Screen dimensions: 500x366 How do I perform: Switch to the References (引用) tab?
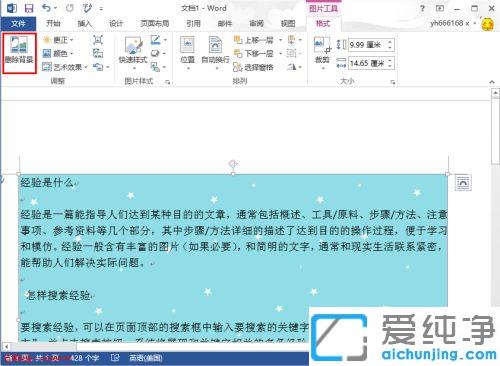pos(193,23)
